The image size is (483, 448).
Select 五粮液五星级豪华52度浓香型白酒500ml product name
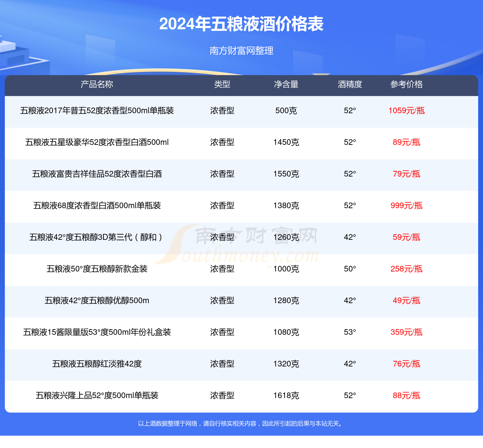coord(97,142)
